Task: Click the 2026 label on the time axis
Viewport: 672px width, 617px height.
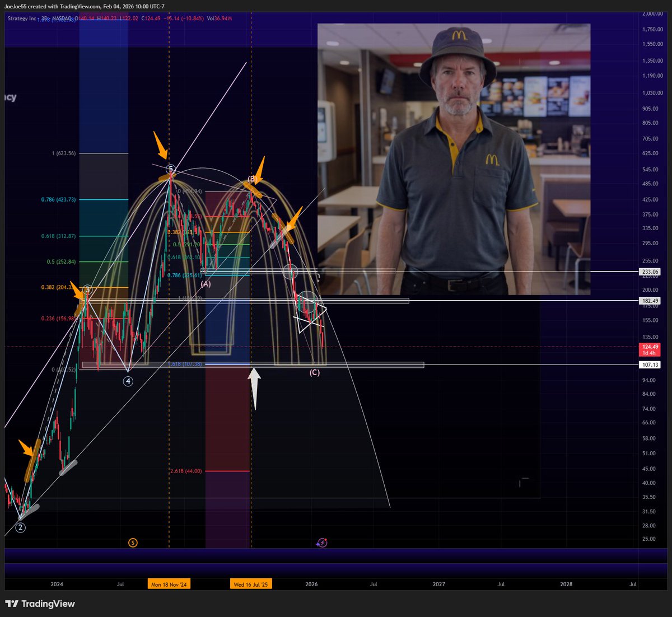Action: [311, 584]
